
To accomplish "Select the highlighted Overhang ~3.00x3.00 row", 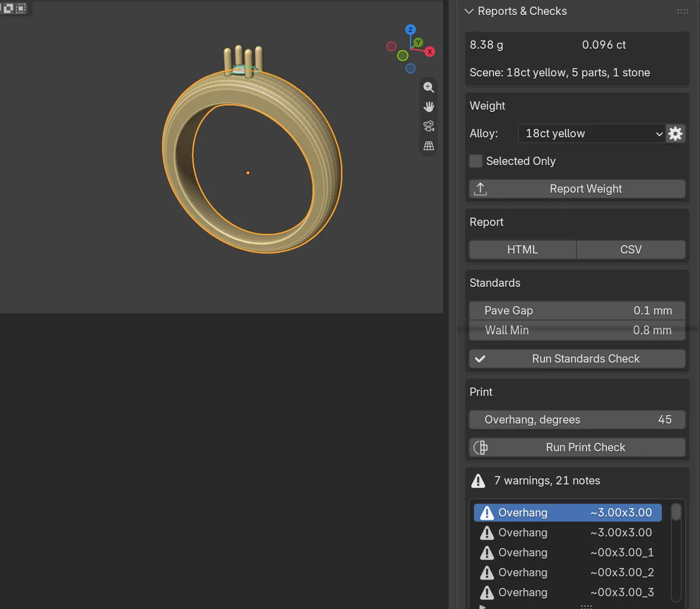I will 568,513.
